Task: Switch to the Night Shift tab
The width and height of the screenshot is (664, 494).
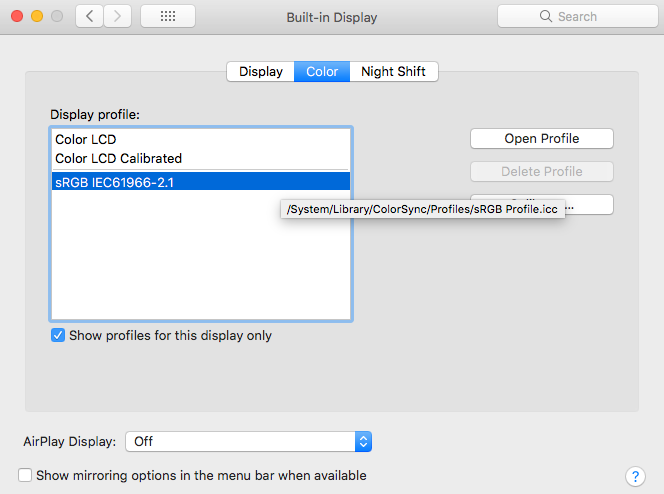Action: (394, 71)
